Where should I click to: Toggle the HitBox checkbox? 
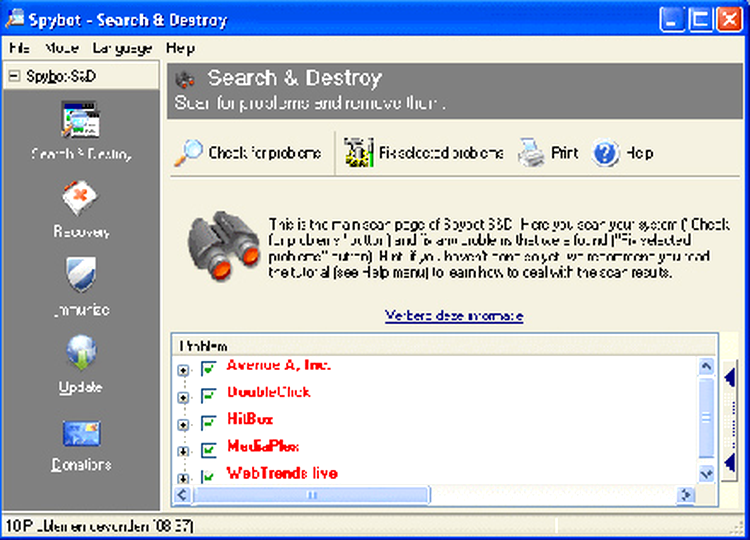(209, 423)
